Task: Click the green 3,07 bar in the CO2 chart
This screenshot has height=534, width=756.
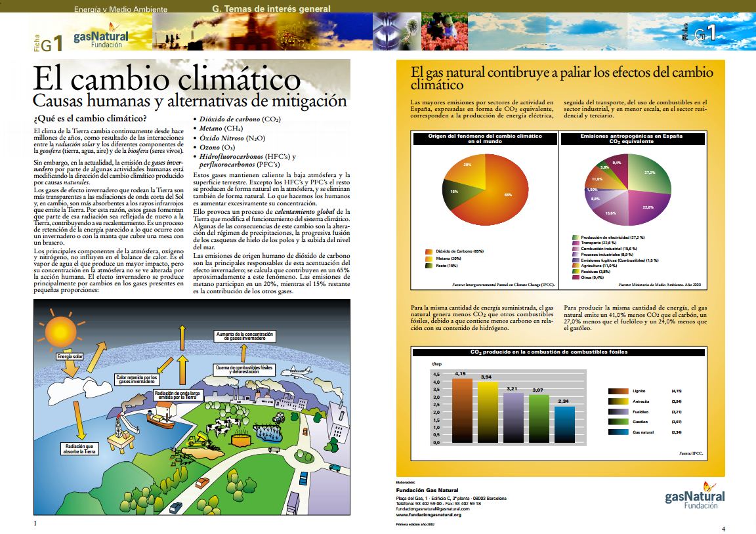Action: (539, 419)
